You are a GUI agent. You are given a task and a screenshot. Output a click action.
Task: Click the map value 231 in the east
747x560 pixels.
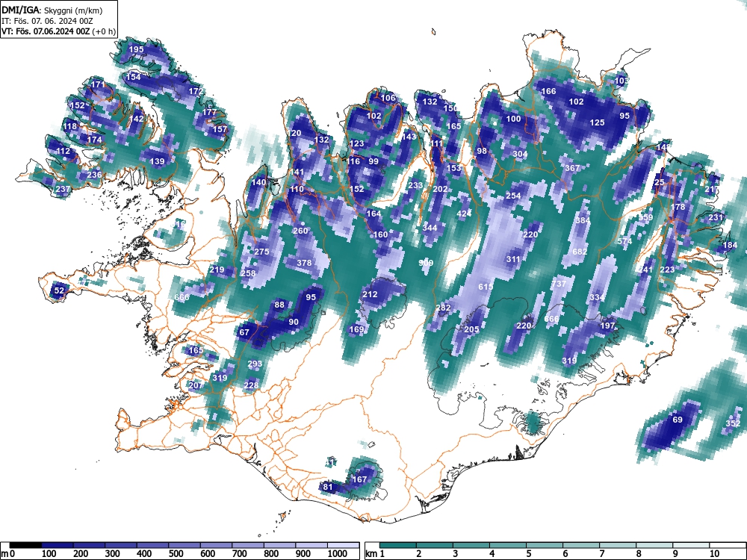click(x=716, y=217)
